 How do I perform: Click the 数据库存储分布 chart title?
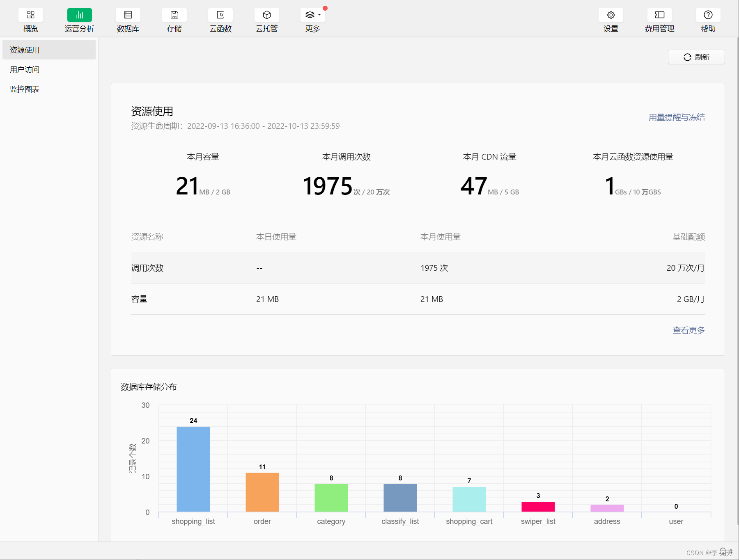[149, 387]
